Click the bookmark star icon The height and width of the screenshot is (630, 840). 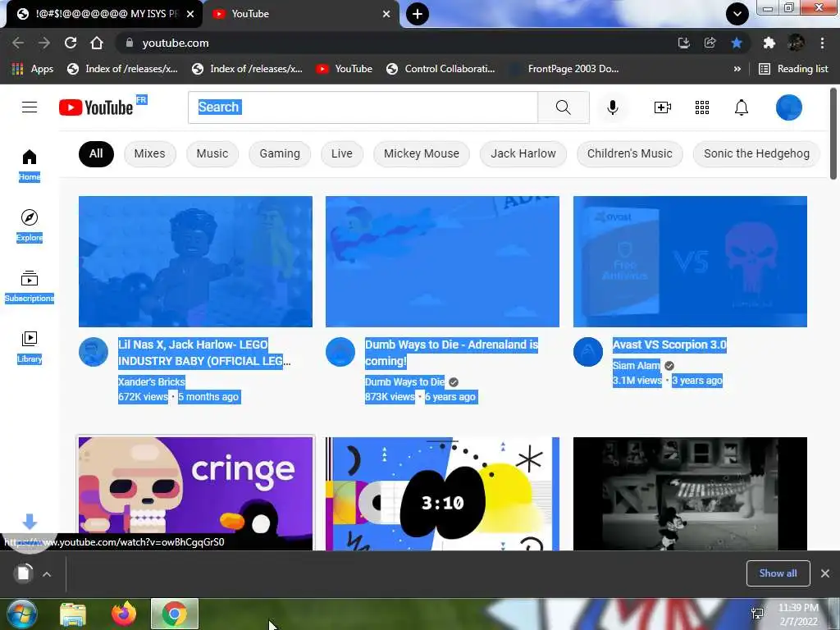(737, 43)
